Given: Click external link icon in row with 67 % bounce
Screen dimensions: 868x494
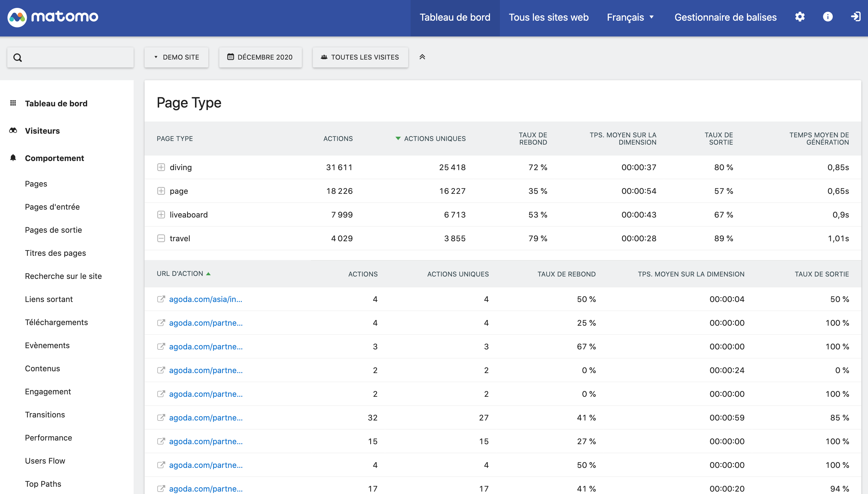Looking at the screenshot, I should (161, 346).
